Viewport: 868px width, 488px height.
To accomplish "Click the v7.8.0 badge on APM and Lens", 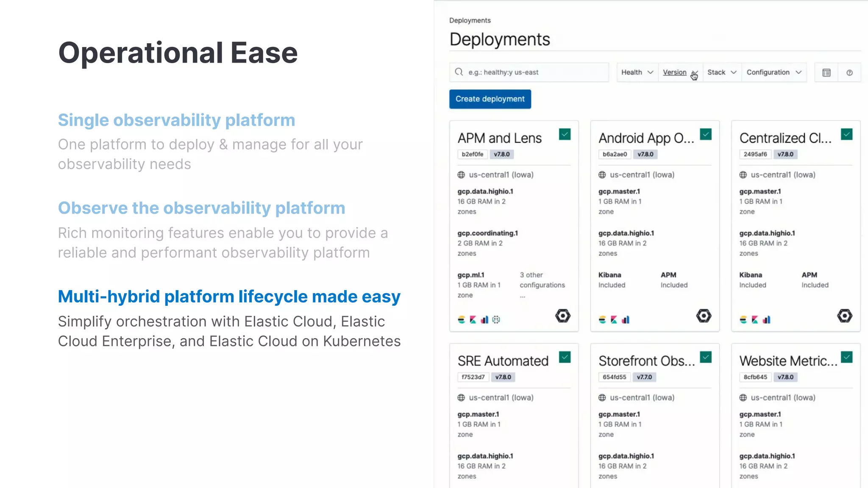I will [502, 154].
